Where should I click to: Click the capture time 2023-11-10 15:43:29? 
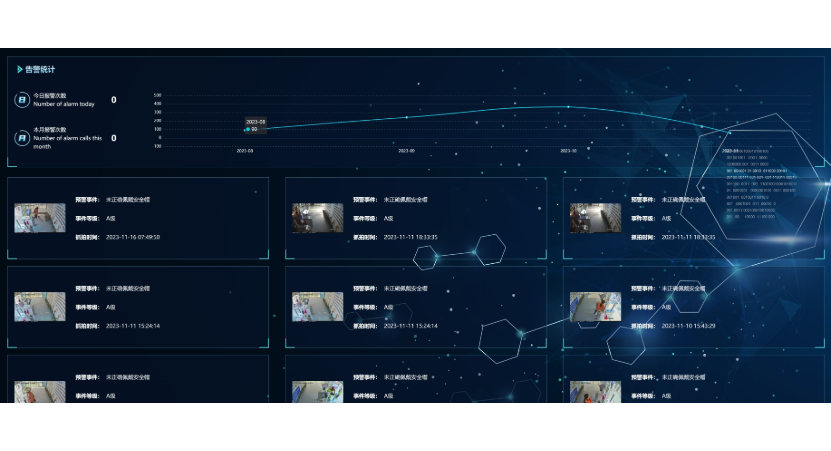pyautogui.click(x=688, y=326)
